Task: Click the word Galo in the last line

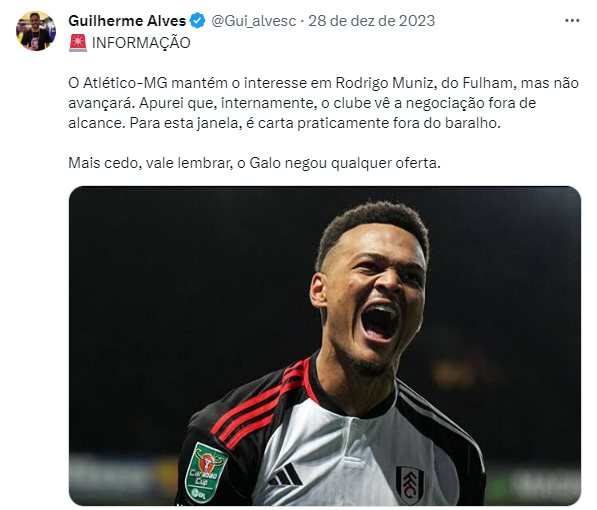Action: (265, 163)
